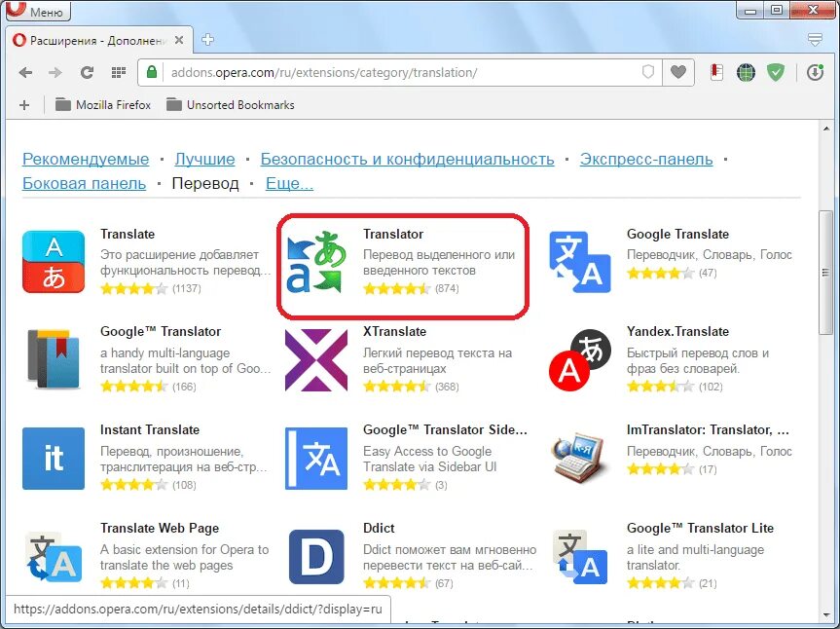Screen dimensions: 840x629
Task: Click the Instant Translate 'it' icon
Action: point(54,458)
